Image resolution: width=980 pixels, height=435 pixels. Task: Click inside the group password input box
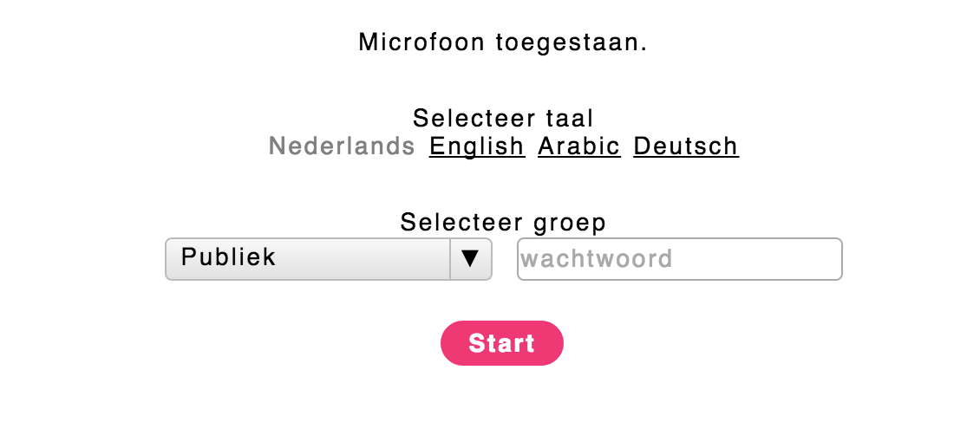pyautogui.click(x=679, y=259)
